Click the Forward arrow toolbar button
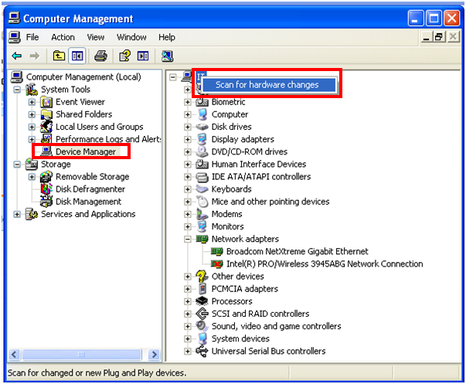 click(x=34, y=56)
